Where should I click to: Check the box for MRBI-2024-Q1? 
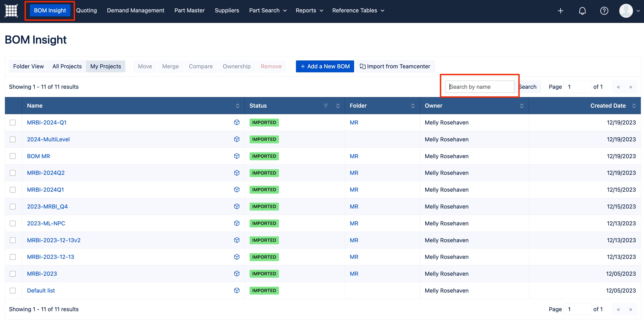click(x=13, y=122)
